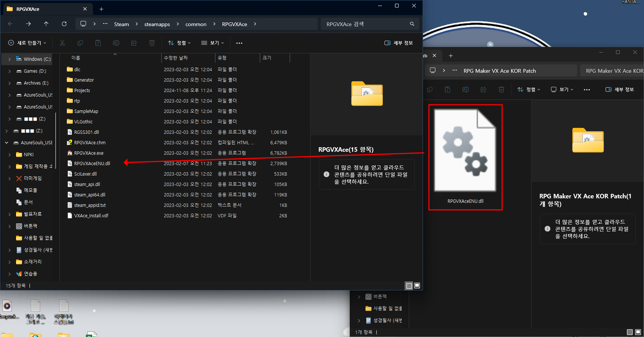Viewport: 644px width, 337px height.
Task: Refresh the RPGVXAce folder view
Action: pyautogui.click(x=64, y=24)
